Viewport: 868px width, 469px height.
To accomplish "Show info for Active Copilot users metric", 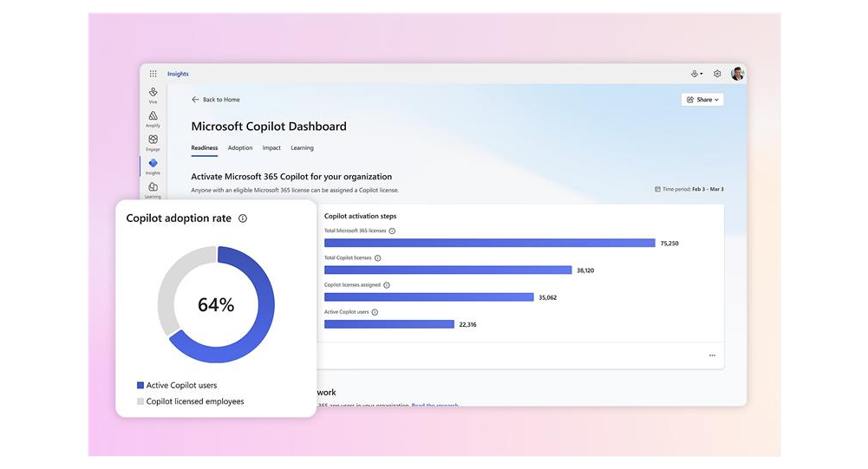I will [x=375, y=312].
